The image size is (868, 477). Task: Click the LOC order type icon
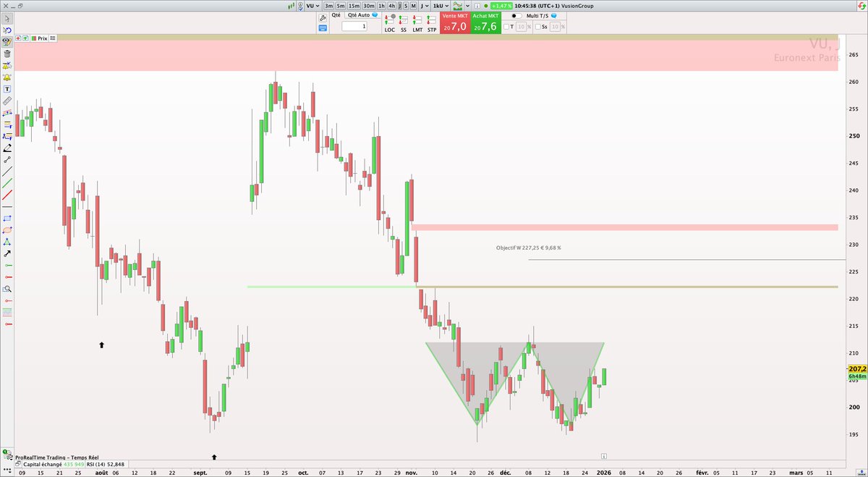[x=390, y=19]
